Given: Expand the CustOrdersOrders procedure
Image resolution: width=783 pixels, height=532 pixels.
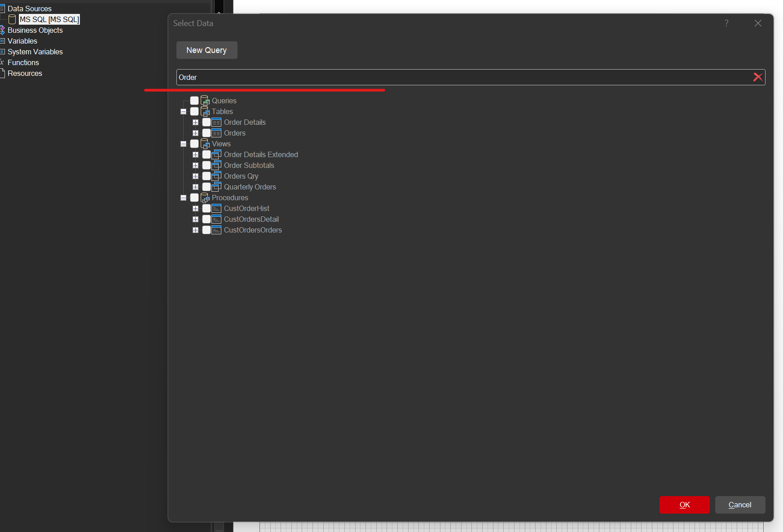Looking at the screenshot, I should click(195, 230).
